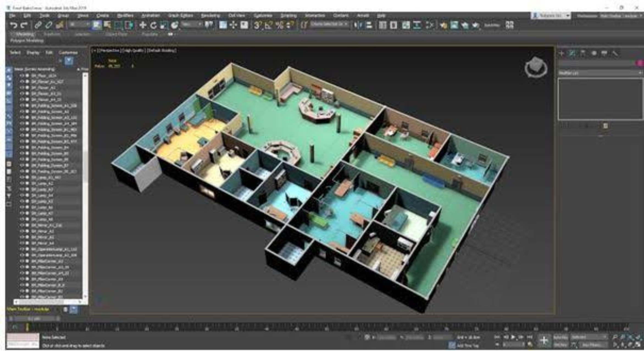Open the reference coordinate system dropdown
This screenshot has height=351, width=644.
click(191, 25)
